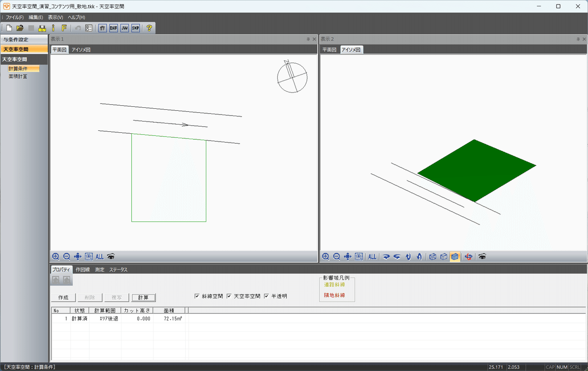This screenshot has width=588, height=371.
Task: Open the yellow info (i) icon
Action: tap(53, 28)
